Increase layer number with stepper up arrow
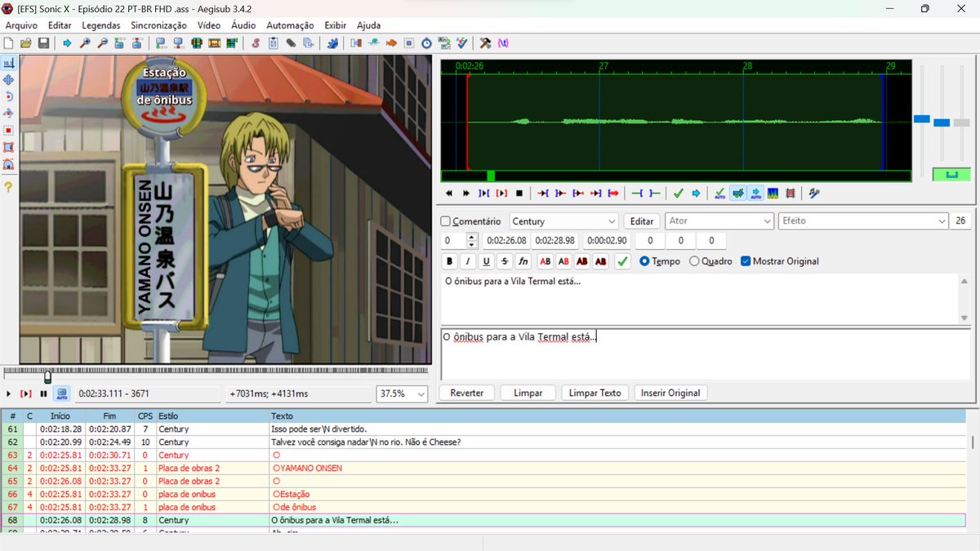This screenshot has width=980, height=551. coord(472,238)
